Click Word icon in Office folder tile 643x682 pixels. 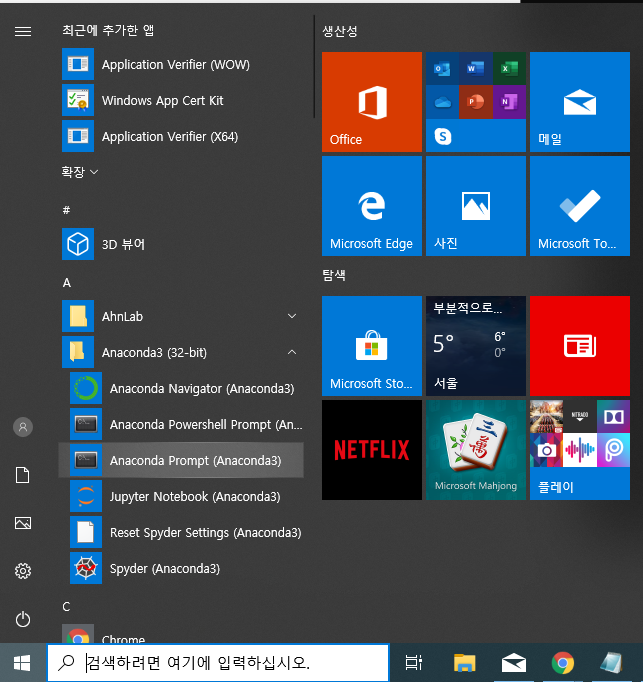(476, 69)
